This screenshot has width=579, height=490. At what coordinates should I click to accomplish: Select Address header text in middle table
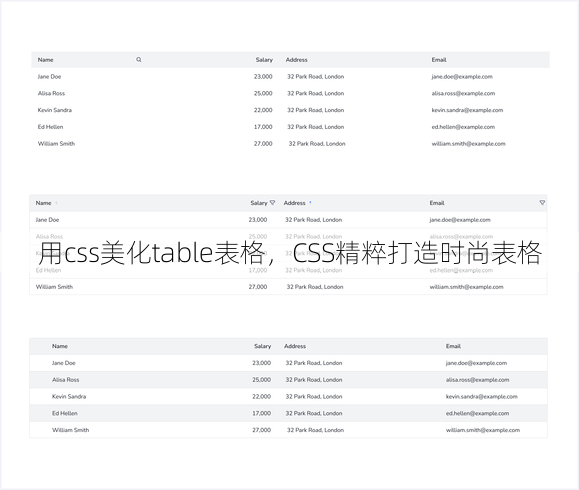(294, 203)
